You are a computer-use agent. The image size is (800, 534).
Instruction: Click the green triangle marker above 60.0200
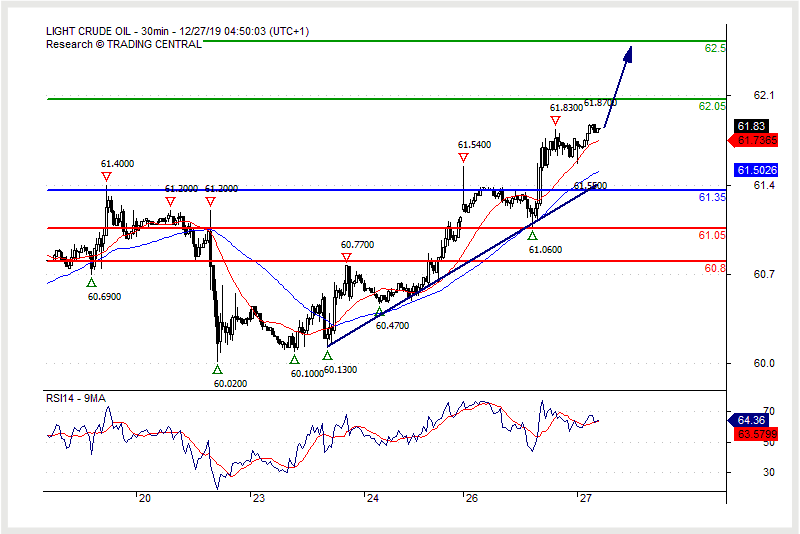[x=217, y=369]
